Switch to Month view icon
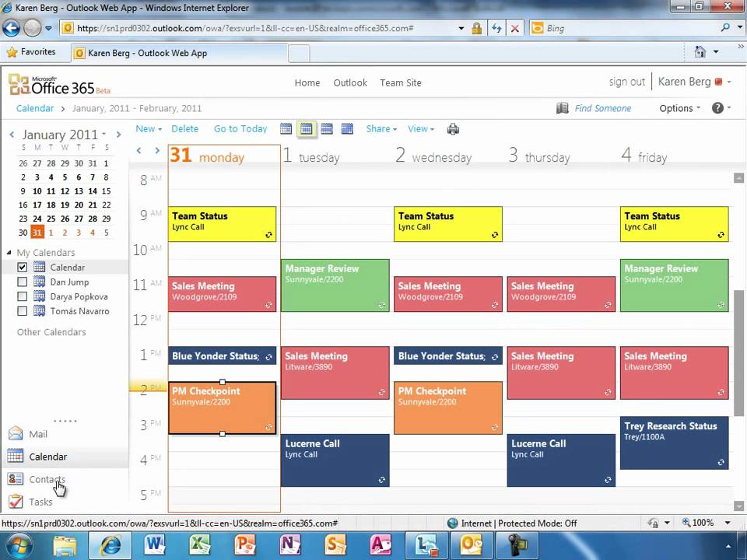 click(347, 129)
